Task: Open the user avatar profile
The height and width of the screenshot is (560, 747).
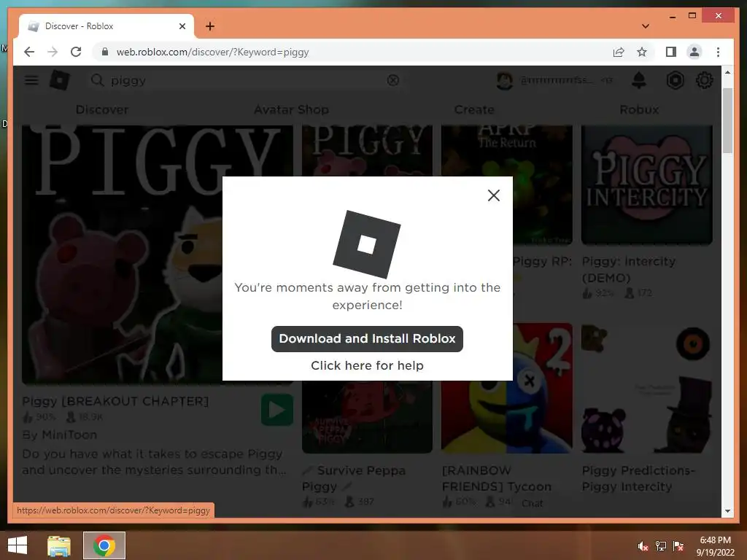Action: click(x=505, y=80)
